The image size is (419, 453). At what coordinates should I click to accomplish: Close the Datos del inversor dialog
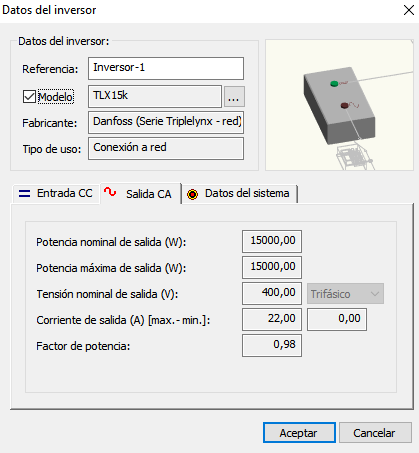coord(409,10)
